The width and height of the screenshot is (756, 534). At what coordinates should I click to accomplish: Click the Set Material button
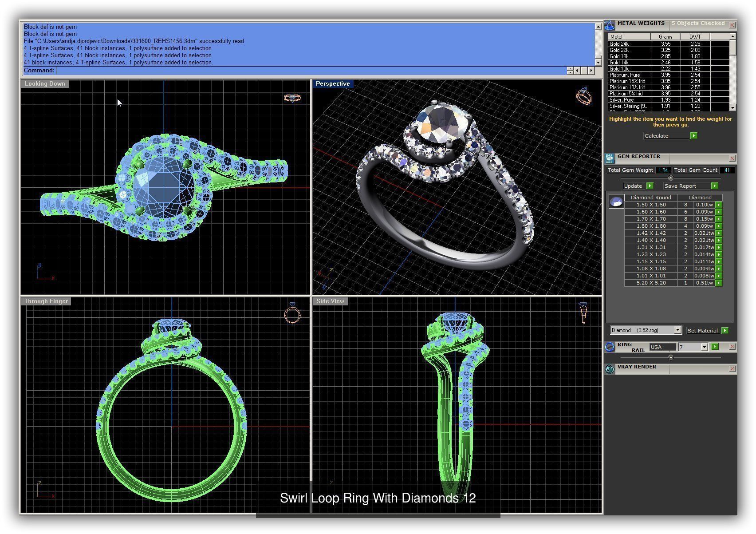(703, 331)
